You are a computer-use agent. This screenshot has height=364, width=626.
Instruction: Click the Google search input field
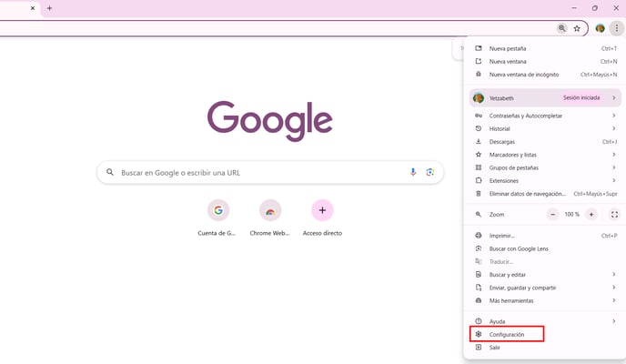point(270,172)
